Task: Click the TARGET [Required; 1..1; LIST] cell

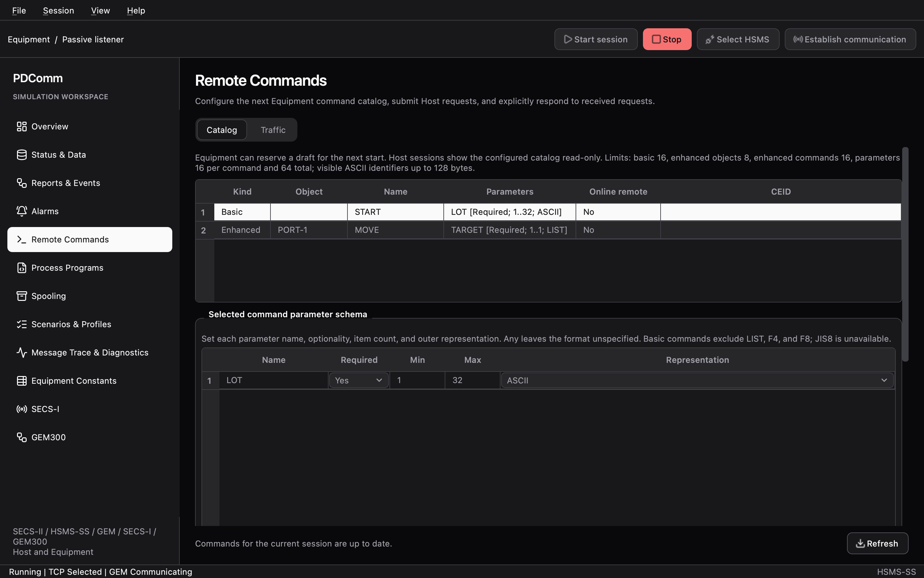Action: (510, 230)
